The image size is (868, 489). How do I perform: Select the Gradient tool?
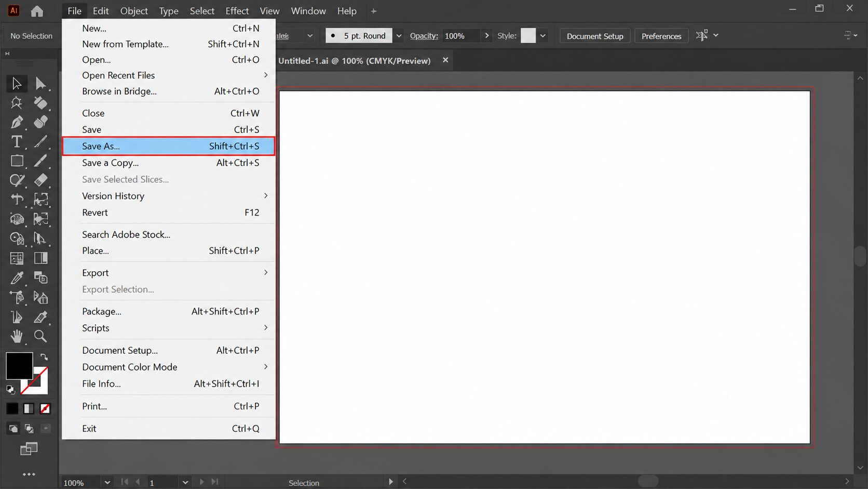40,258
